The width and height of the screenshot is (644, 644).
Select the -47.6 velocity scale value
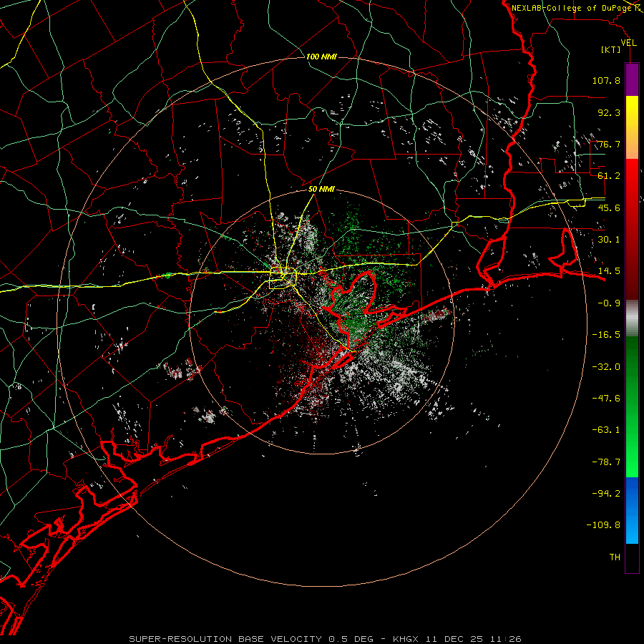(x=606, y=399)
